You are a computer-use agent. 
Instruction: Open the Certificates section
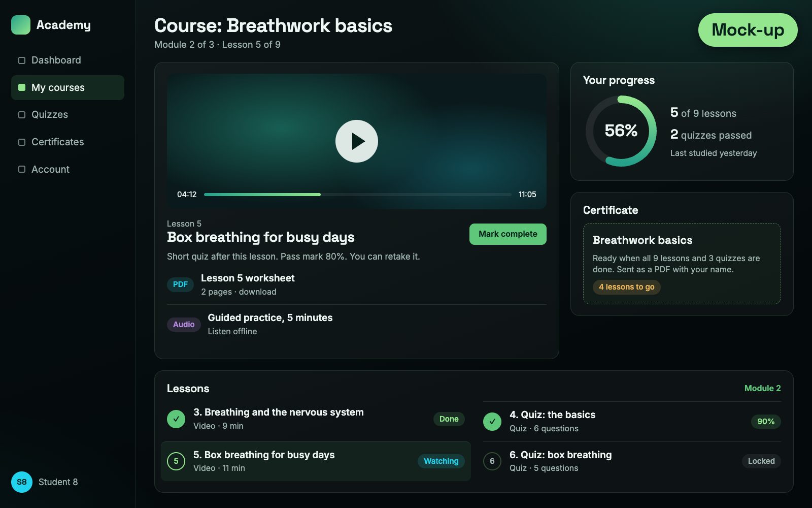click(67, 142)
